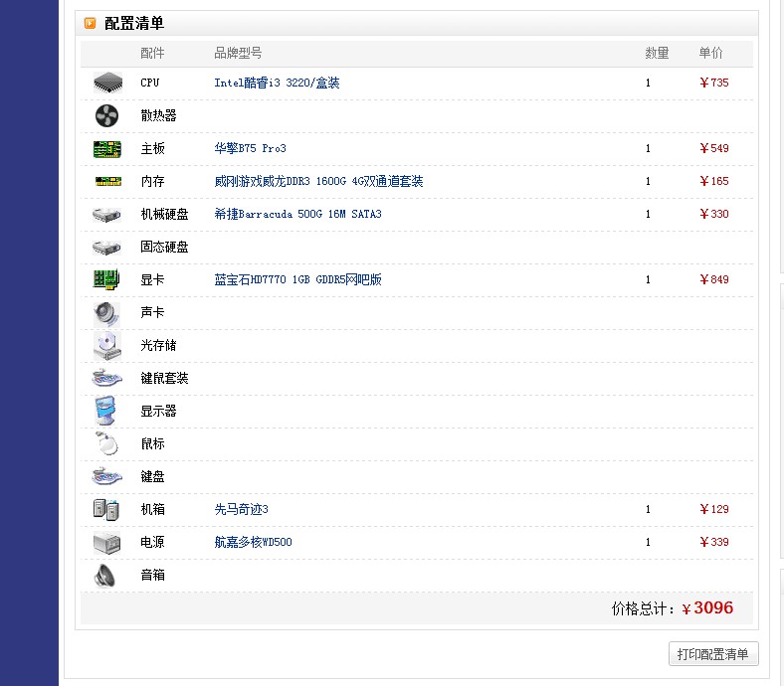Open 威刚游戏威龙DDR3 memory product link

[318, 181]
